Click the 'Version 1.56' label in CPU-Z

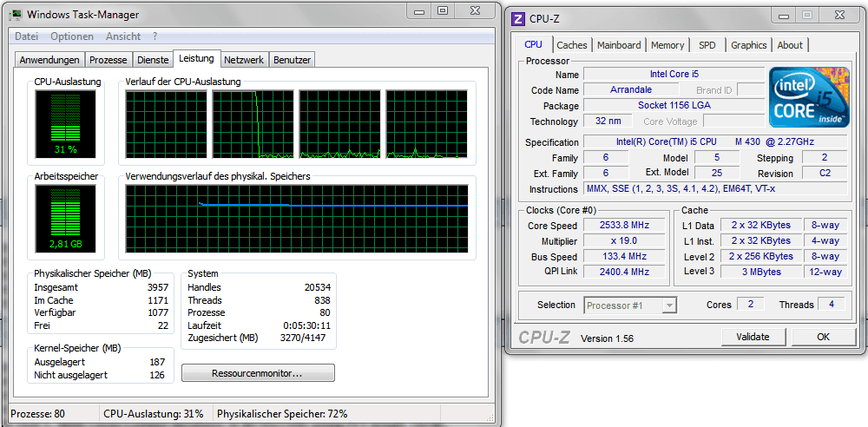[x=607, y=338]
